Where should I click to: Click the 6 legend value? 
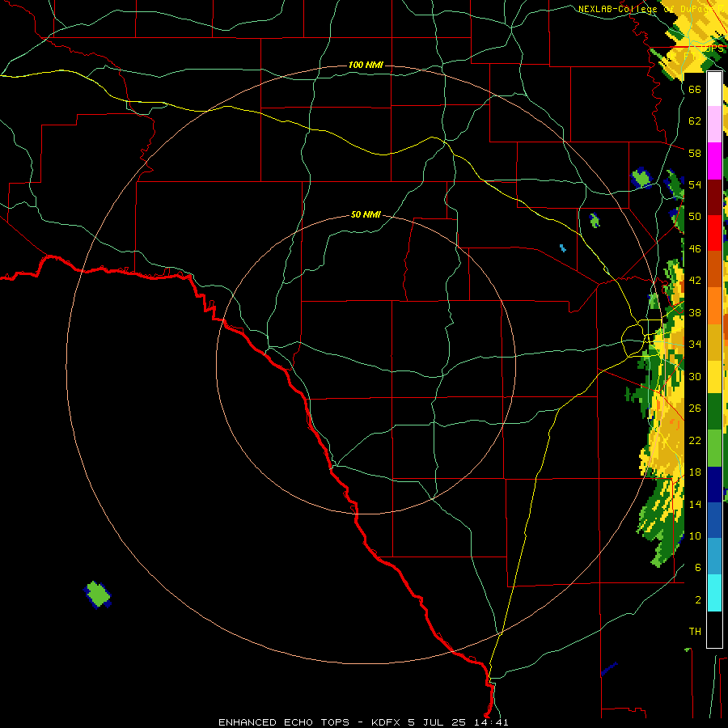point(697,568)
